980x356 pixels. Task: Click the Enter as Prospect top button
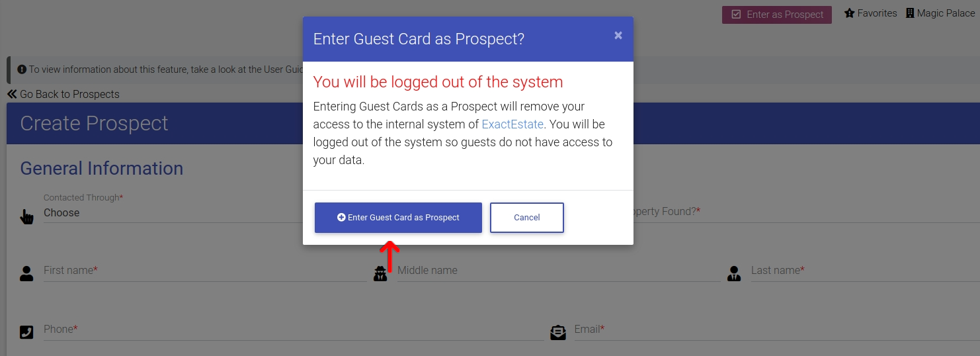tap(777, 15)
